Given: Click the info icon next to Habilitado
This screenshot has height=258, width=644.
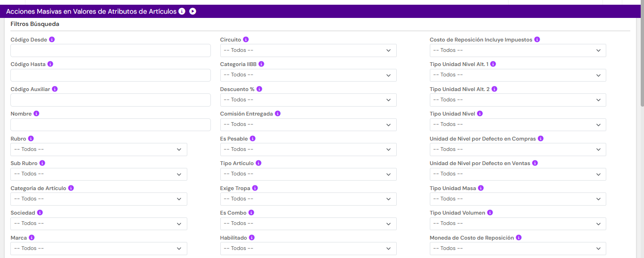Looking at the screenshot, I should point(251,238).
